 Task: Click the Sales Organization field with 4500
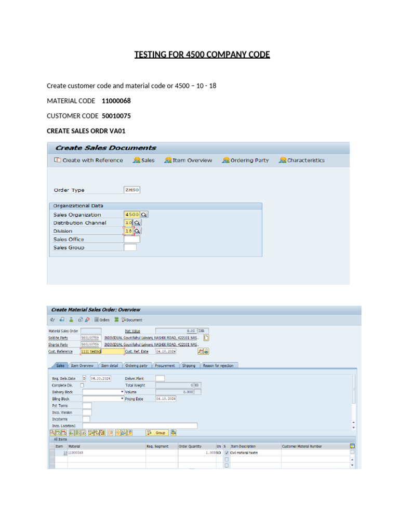point(132,215)
